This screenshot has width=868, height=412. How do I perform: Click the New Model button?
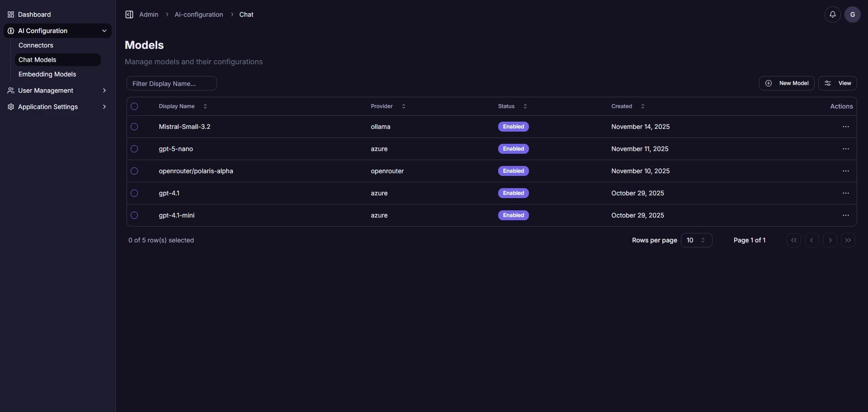click(787, 83)
